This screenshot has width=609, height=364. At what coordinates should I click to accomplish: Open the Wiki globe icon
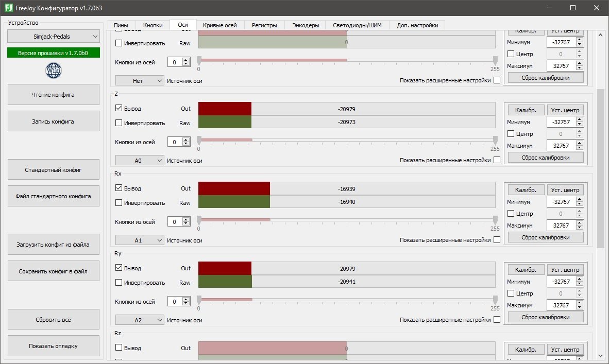pos(54,71)
